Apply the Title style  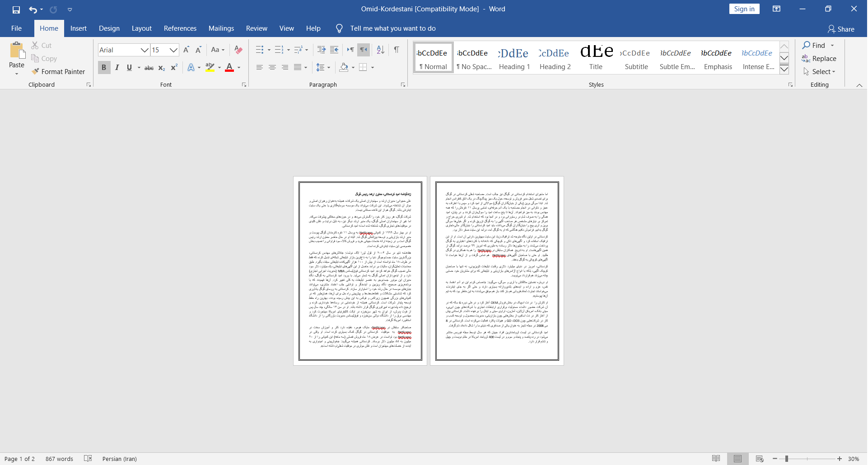point(596,58)
